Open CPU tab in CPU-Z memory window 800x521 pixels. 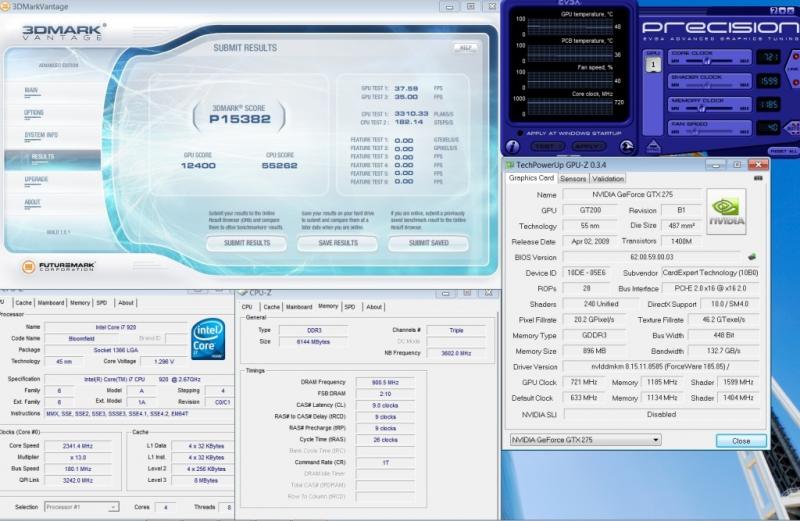pos(247,307)
